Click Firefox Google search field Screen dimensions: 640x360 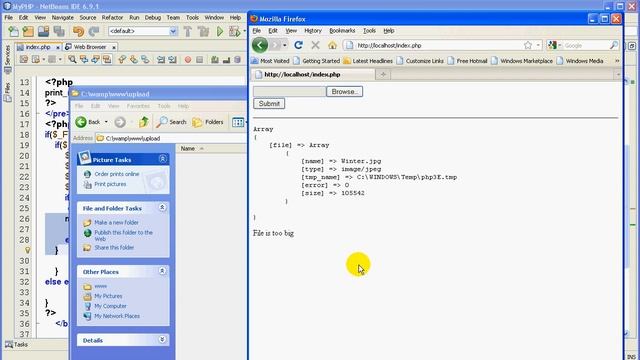coord(586,45)
